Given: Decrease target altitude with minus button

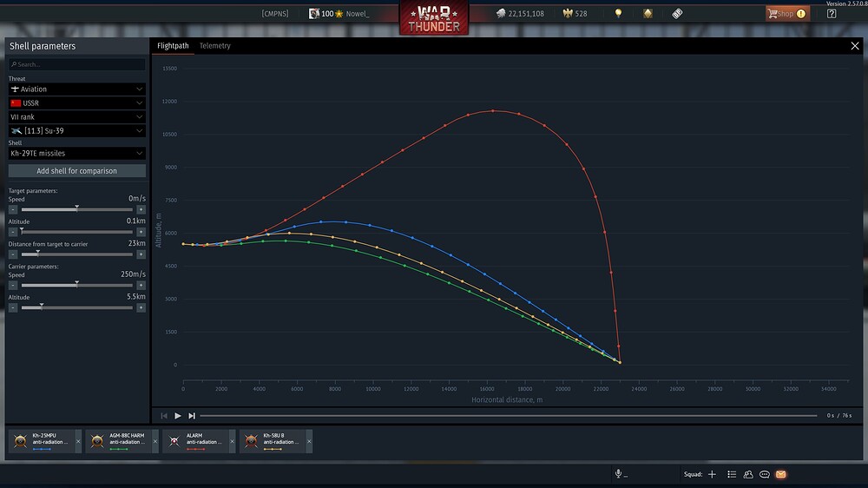Looking at the screenshot, I should click(13, 232).
